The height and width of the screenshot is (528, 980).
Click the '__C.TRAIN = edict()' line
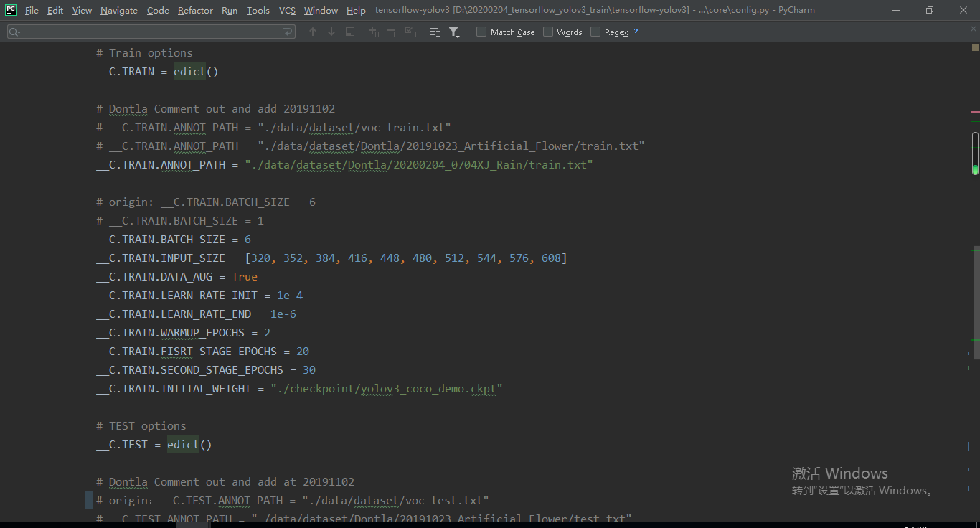coord(157,72)
